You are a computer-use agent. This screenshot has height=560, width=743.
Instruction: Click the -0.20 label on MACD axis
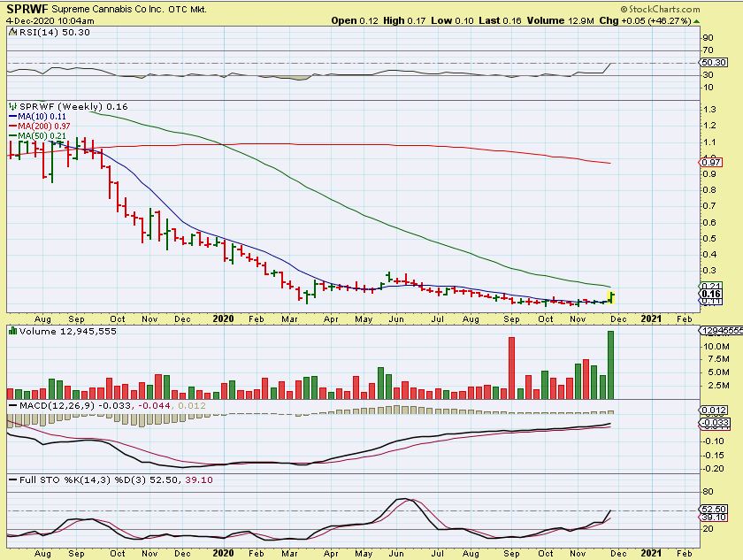[714, 469]
